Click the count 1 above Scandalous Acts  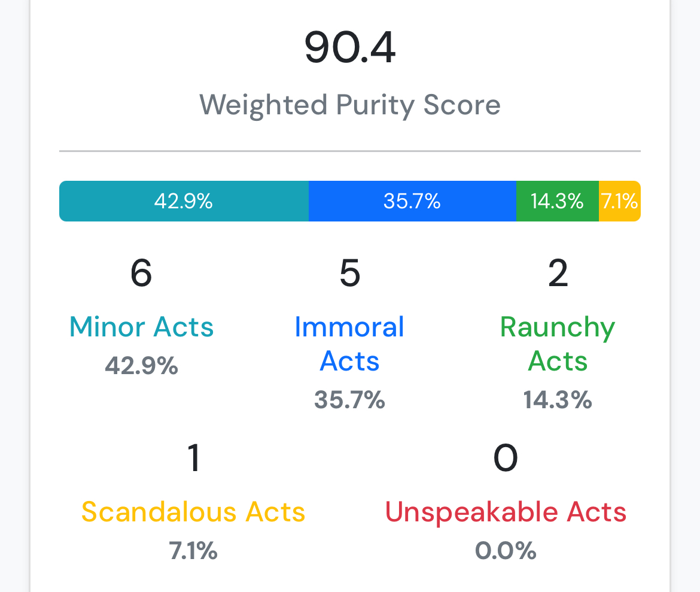(x=193, y=458)
